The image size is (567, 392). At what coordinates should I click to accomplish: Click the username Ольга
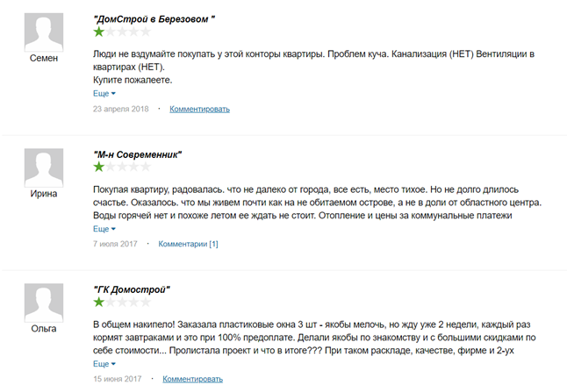(44, 329)
